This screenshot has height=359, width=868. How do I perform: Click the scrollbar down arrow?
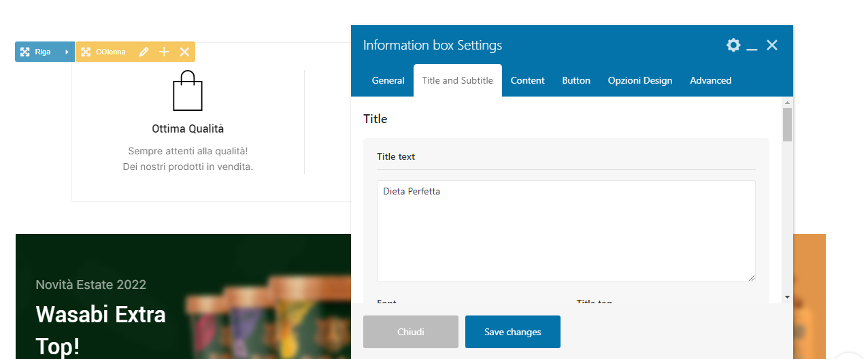tap(788, 297)
